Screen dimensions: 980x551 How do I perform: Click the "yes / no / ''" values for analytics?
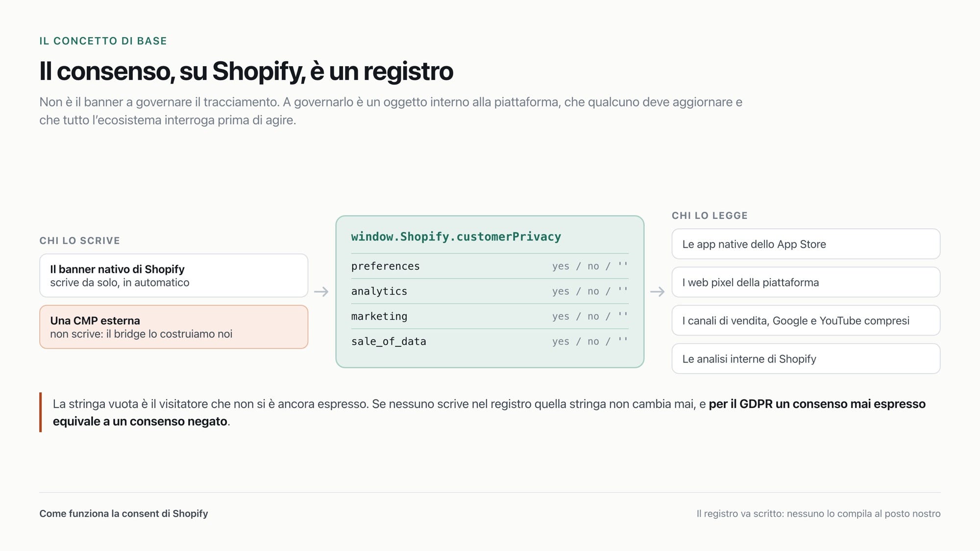(590, 291)
